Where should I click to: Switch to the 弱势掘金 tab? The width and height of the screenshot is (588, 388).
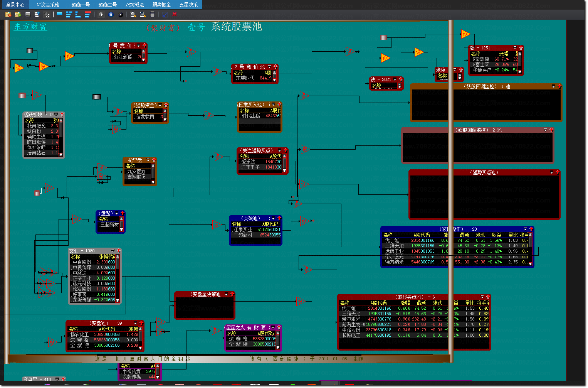tap(161, 5)
